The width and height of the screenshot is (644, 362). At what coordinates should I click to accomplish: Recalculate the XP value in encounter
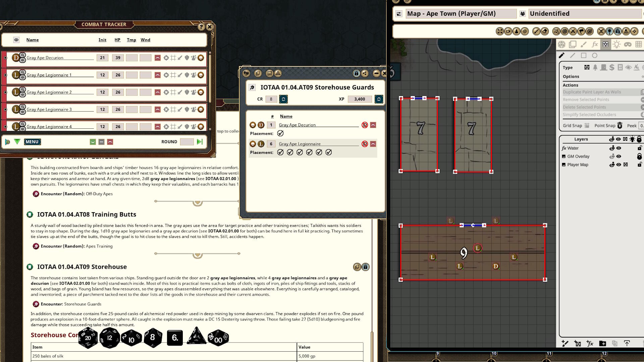coord(379,99)
